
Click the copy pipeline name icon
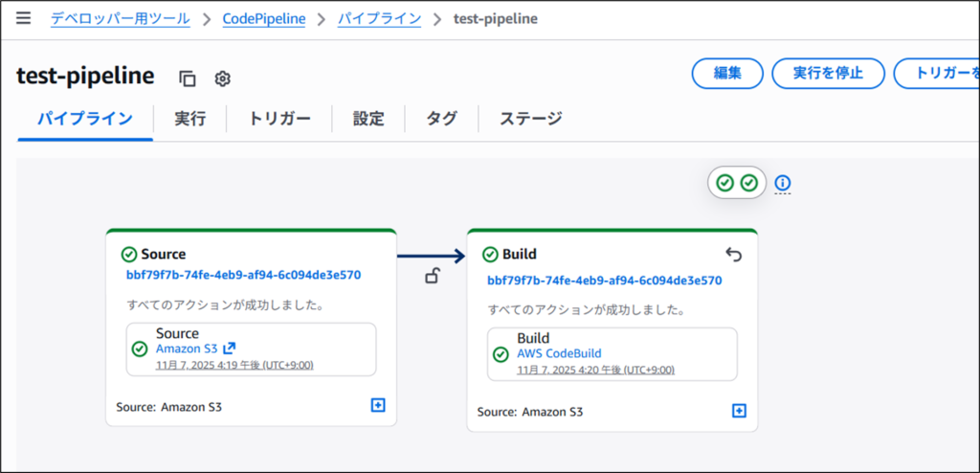[x=188, y=79]
